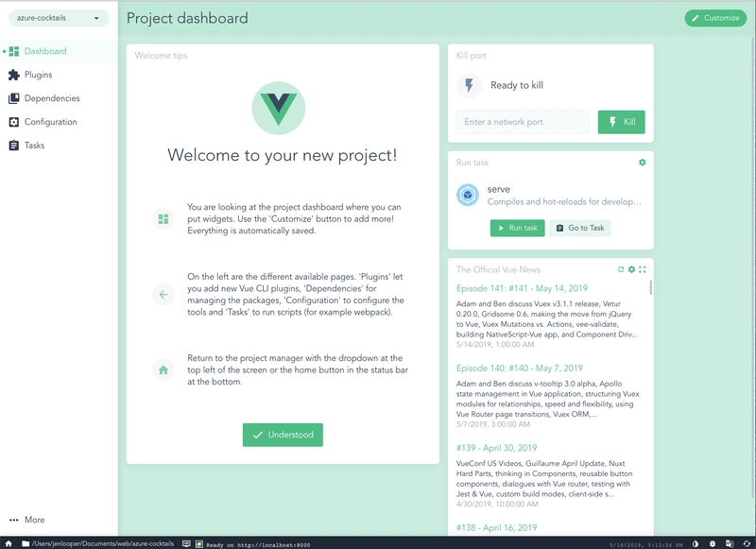
Task: Click the bug report icon in status bar
Action: pos(713,543)
